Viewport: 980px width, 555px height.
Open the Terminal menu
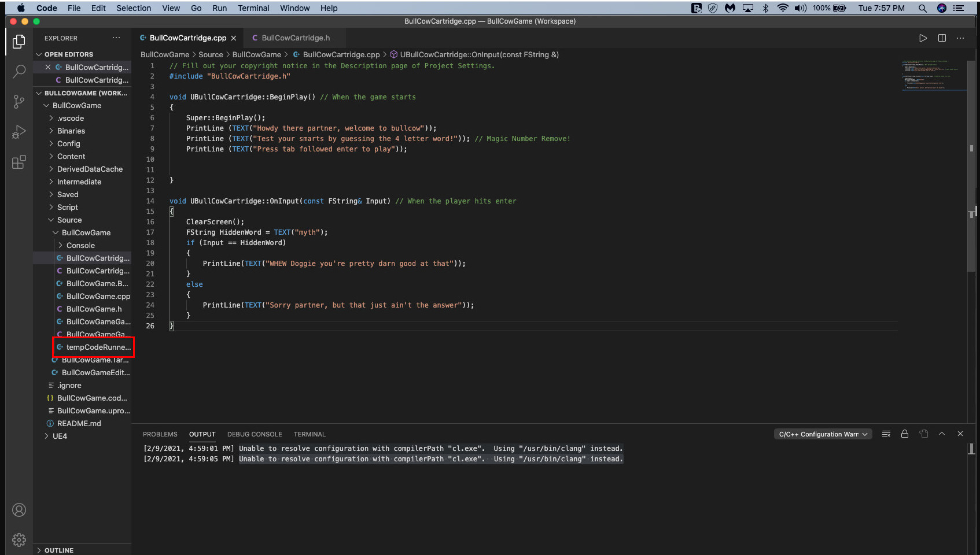253,8
